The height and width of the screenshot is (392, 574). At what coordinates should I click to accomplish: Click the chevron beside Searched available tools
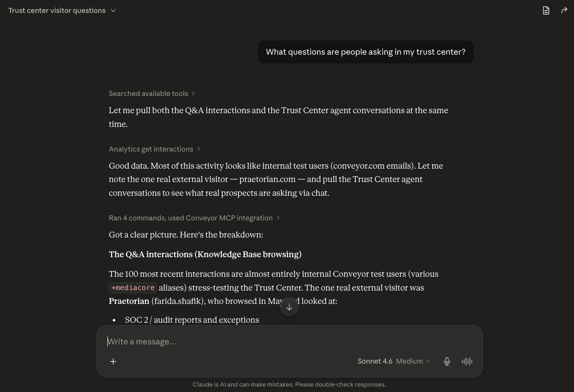pos(193,94)
